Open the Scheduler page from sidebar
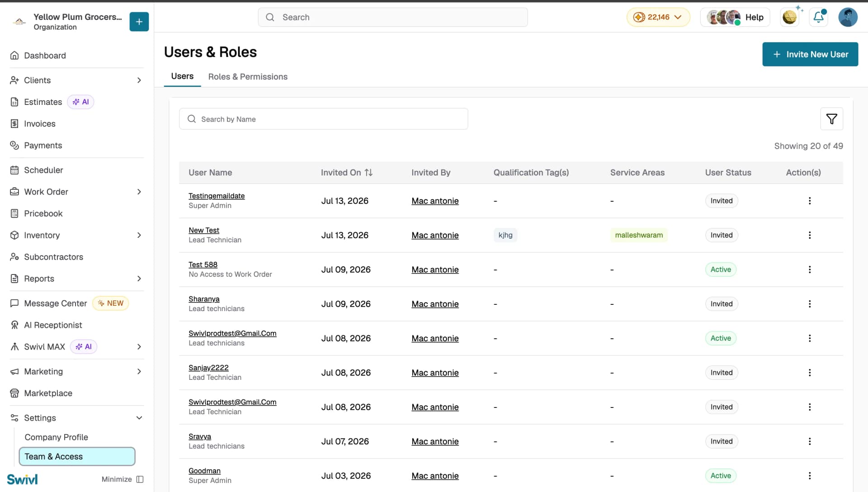Viewport: 868px width, 492px height. pyautogui.click(x=43, y=170)
